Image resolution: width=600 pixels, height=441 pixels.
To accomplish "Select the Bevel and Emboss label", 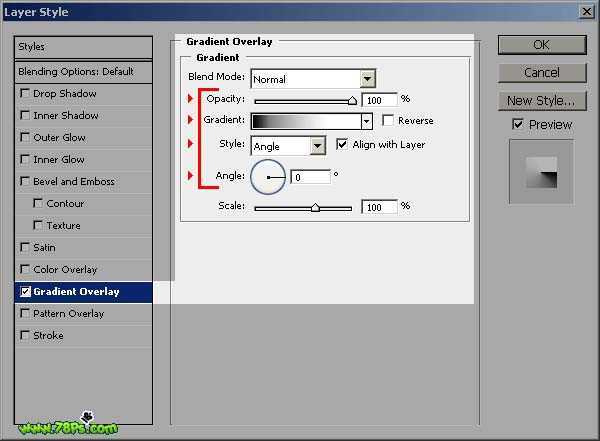I will [74, 181].
